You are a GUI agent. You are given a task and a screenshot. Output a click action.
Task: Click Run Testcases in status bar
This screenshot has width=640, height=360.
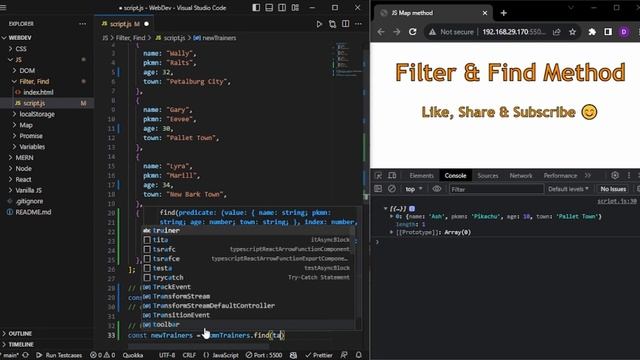tap(59, 355)
